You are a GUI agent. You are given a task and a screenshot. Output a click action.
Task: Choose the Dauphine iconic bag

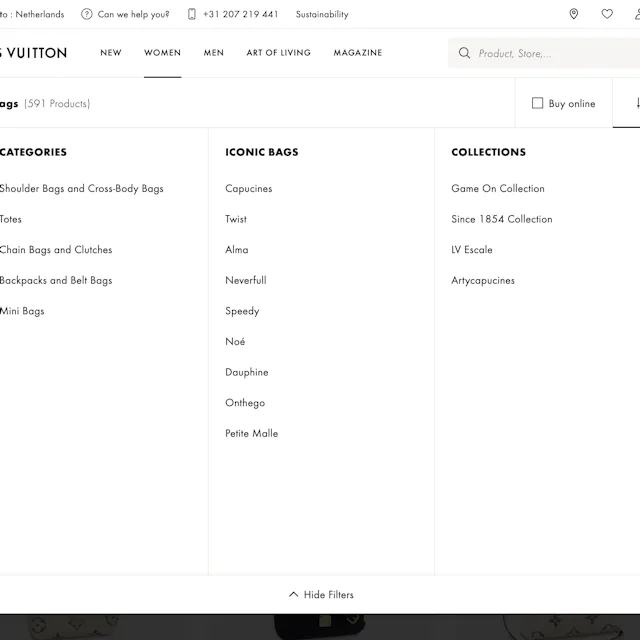(247, 372)
